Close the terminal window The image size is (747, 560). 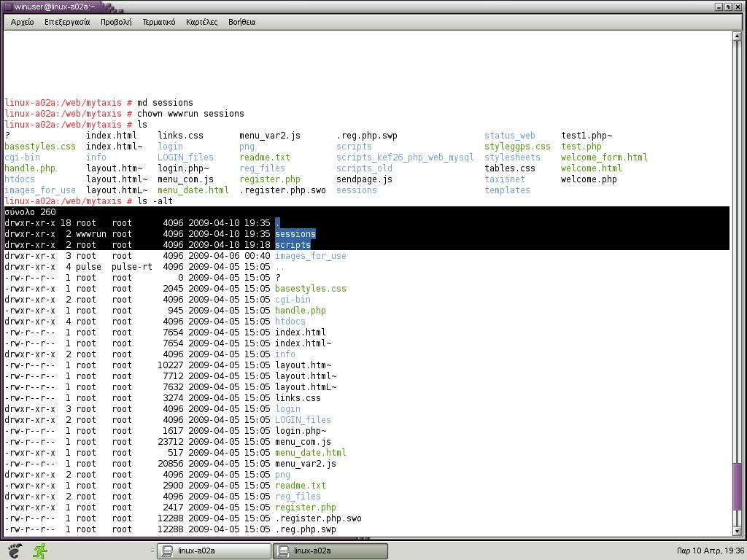[737, 7]
